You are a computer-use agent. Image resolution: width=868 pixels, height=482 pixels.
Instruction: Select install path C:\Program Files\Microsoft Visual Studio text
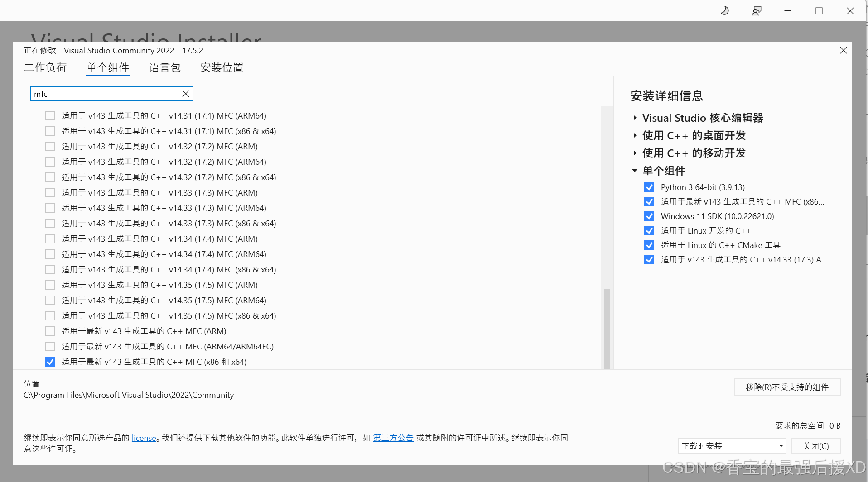click(x=129, y=395)
